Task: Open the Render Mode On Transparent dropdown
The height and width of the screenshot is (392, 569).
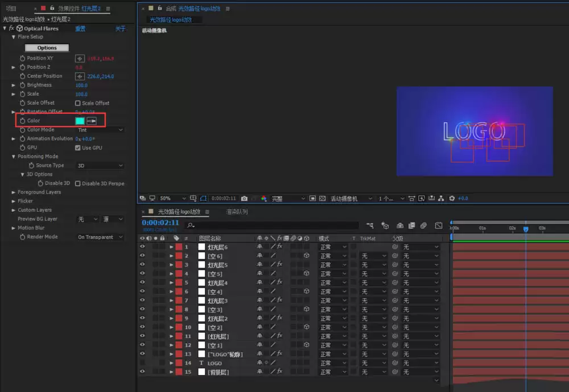Action: click(100, 237)
